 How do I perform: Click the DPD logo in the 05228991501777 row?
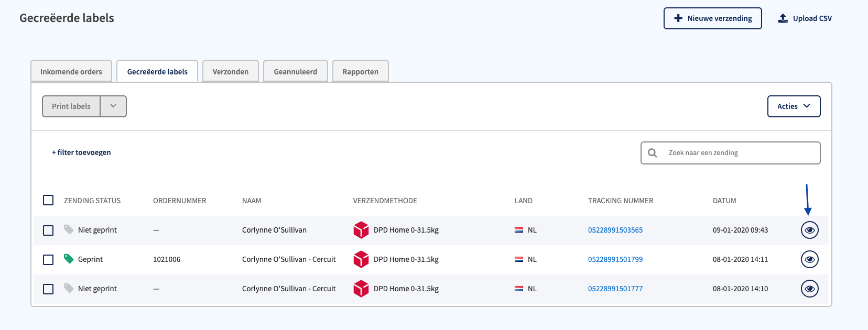pyautogui.click(x=361, y=289)
